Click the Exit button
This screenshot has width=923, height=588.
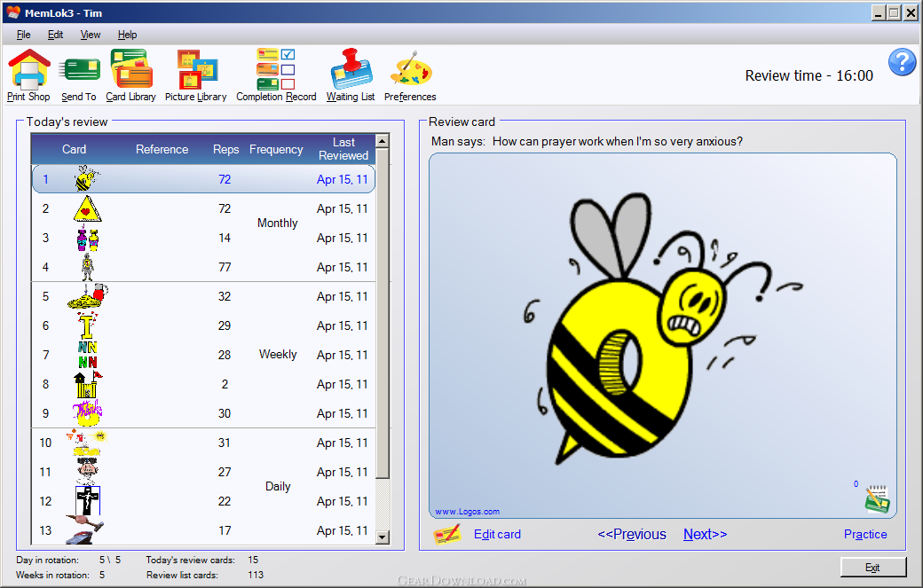click(x=873, y=568)
